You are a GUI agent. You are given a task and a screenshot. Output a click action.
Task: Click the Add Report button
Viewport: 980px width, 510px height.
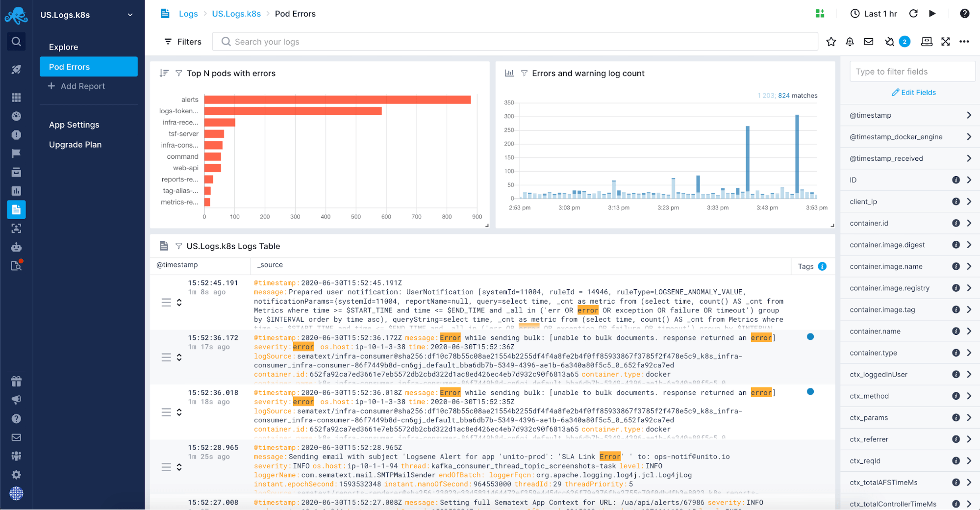coord(81,86)
